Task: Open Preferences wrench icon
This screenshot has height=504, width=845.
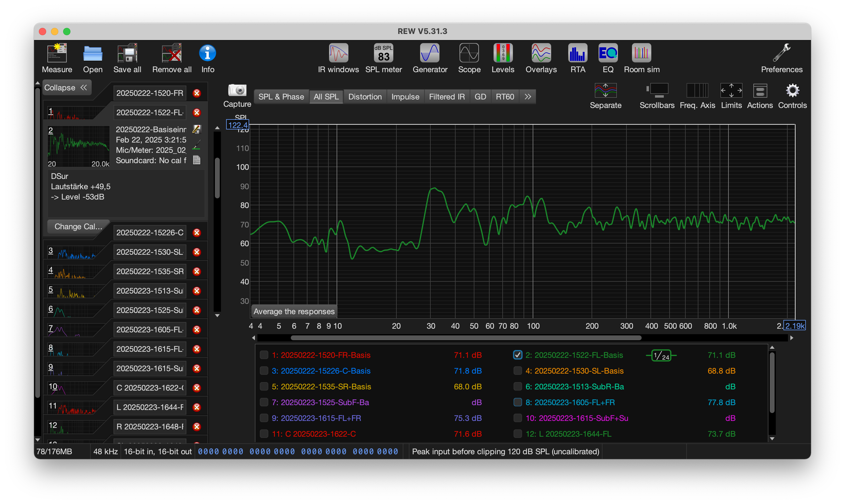Action: [x=782, y=54]
